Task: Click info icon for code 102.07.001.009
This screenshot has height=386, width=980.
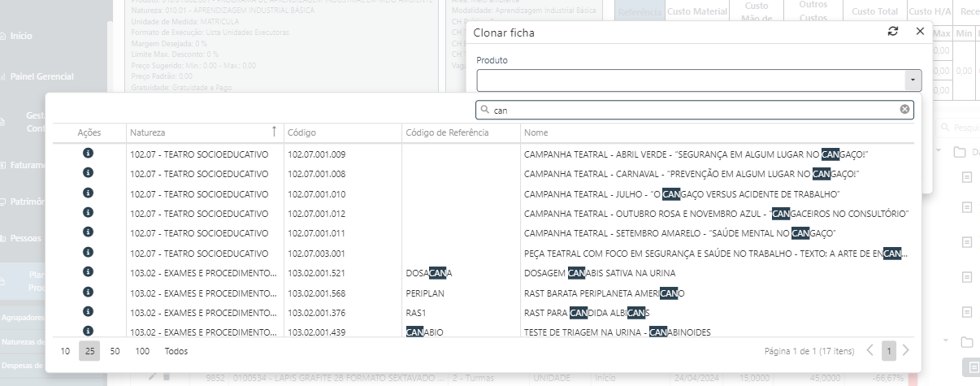Action: (x=89, y=154)
